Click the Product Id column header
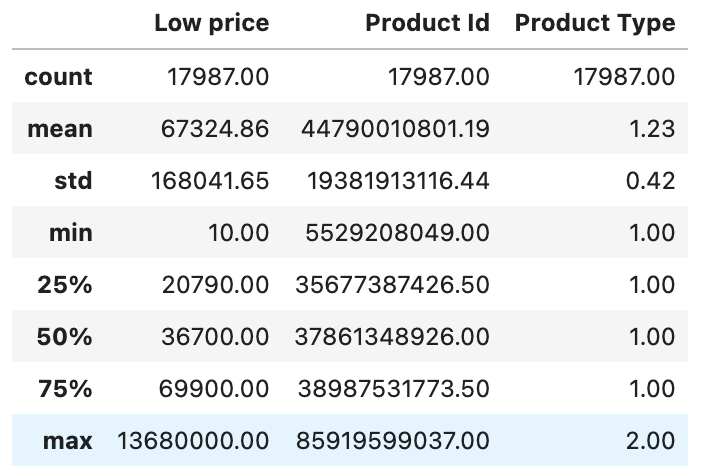The height and width of the screenshot is (476, 704). pyautogui.click(x=427, y=23)
